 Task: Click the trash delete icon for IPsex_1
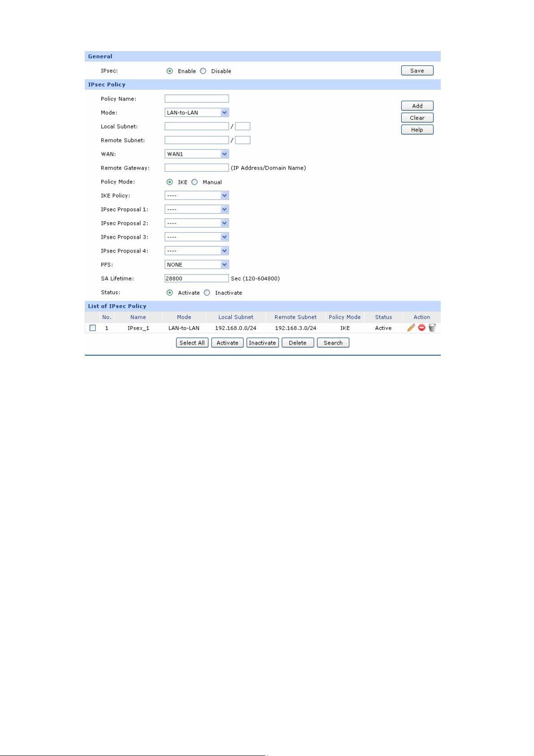coord(432,328)
